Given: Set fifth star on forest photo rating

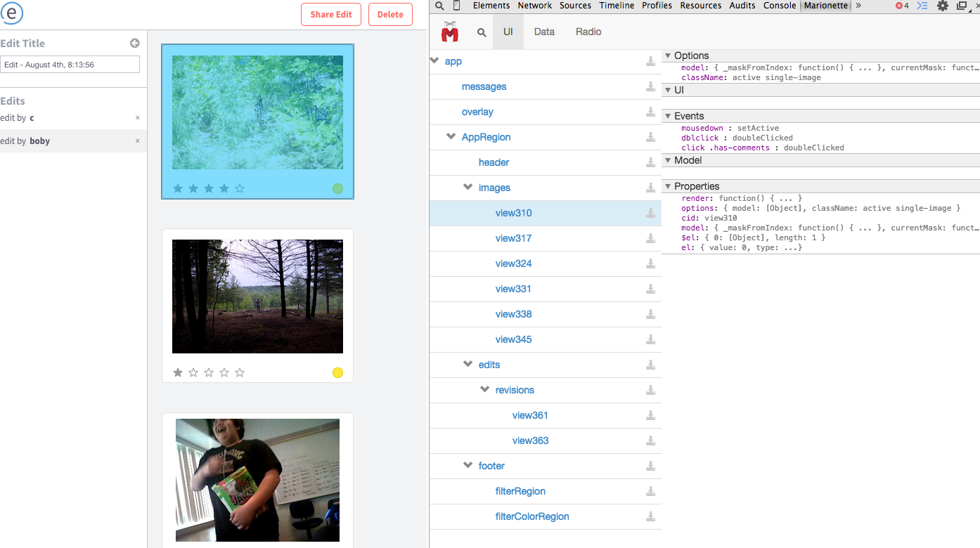Looking at the screenshot, I should [240, 372].
